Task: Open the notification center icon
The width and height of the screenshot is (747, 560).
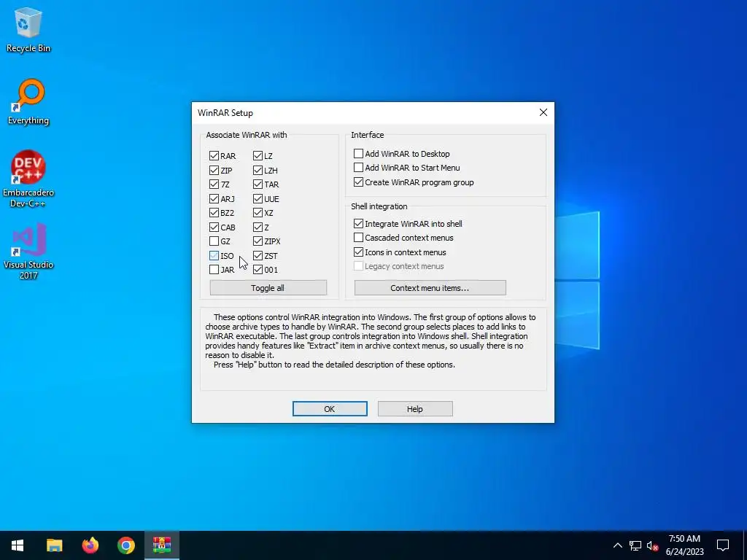Action: click(723, 545)
